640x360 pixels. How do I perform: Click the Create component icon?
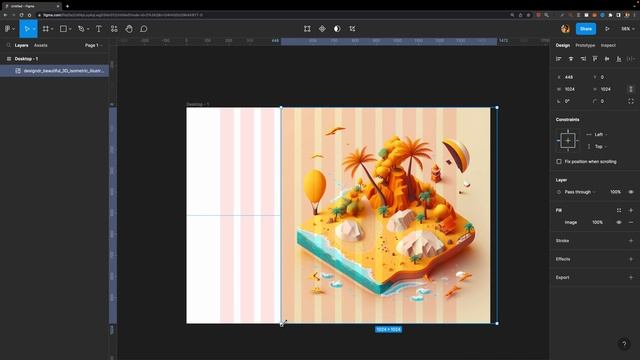(322, 29)
